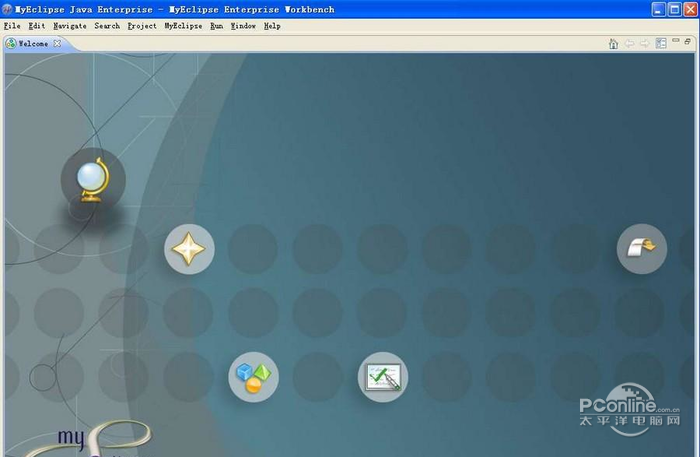Open the Window menu
This screenshot has height=457, width=700.
click(243, 26)
